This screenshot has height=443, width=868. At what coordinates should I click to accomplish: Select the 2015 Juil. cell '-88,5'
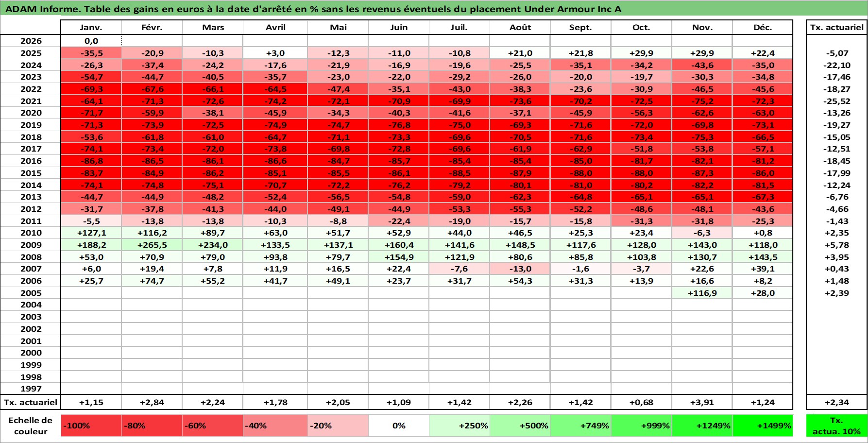pyautogui.click(x=460, y=173)
